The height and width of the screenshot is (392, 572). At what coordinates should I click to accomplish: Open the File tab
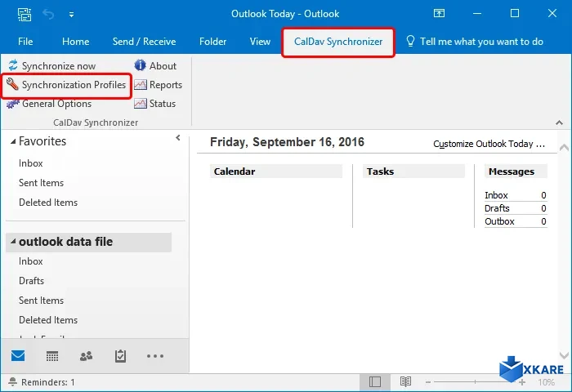pos(25,42)
